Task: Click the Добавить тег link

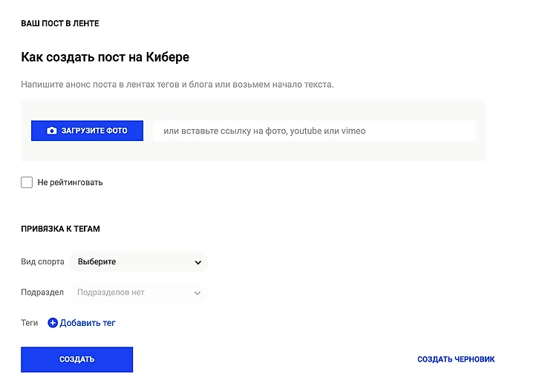Action: [x=88, y=323]
